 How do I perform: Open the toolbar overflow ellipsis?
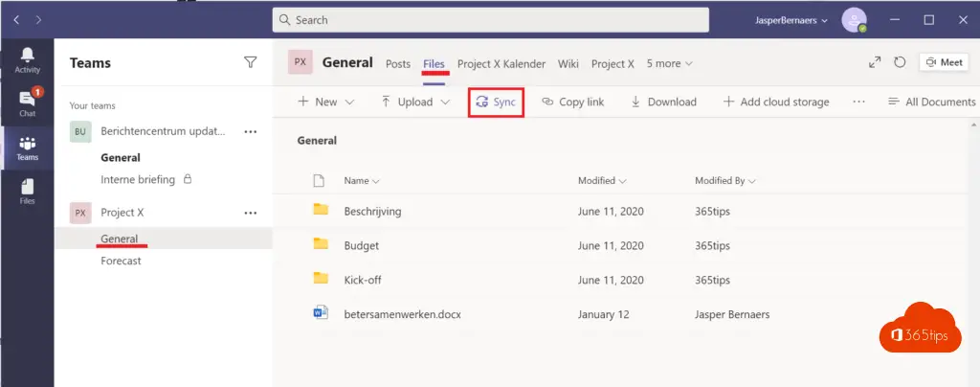(x=858, y=102)
